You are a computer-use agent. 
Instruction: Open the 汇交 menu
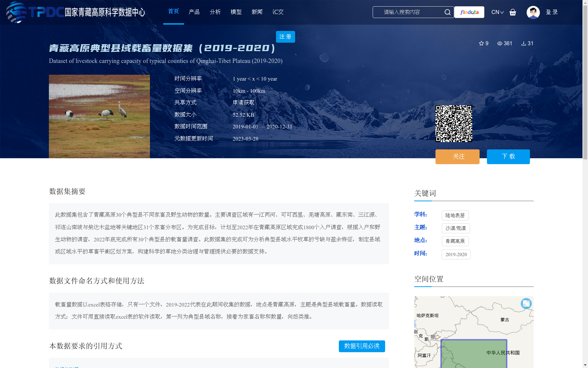(x=278, y=12)
